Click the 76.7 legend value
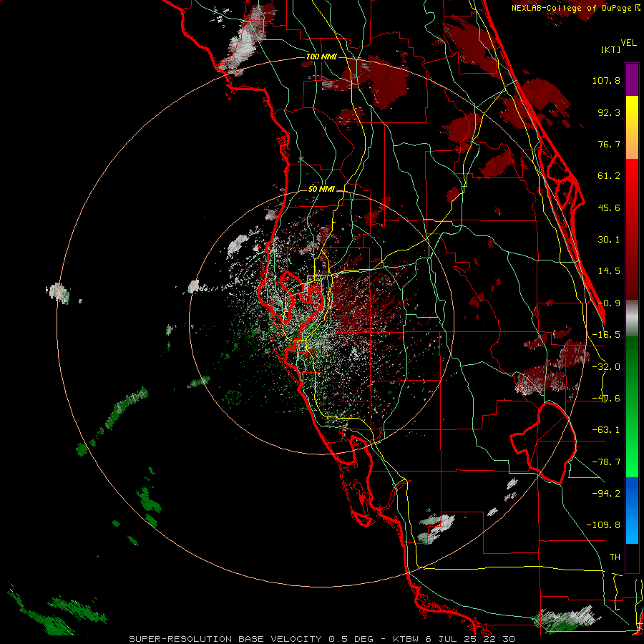The height and width of the screenshot is (644, 644). pos(609,144)
